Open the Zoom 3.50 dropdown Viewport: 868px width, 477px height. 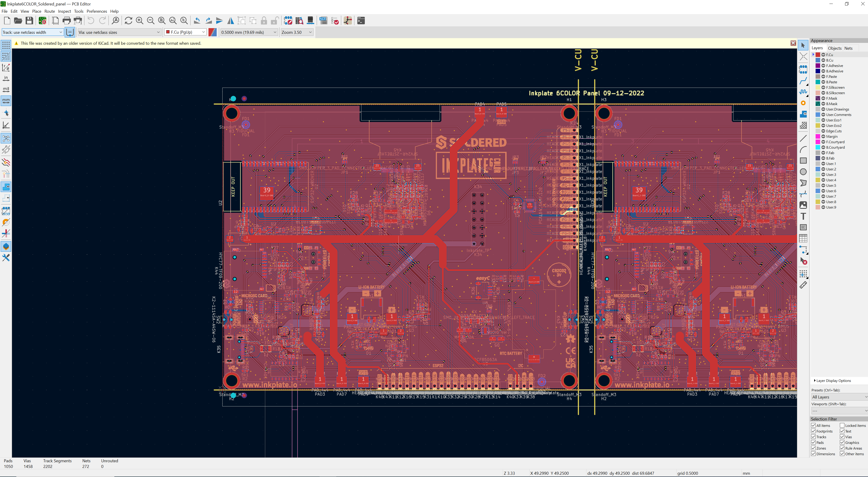click(x=297, y=32)
